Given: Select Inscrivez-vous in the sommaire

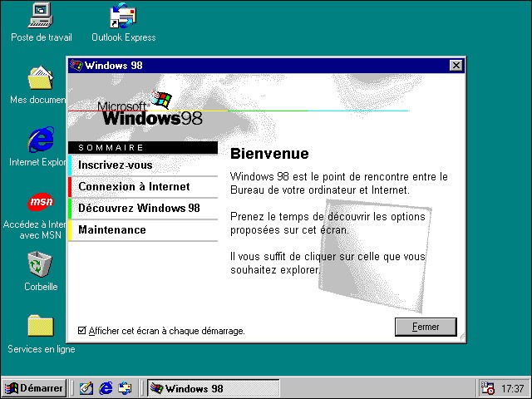Looking at the screenshot, I should [116, 165].
